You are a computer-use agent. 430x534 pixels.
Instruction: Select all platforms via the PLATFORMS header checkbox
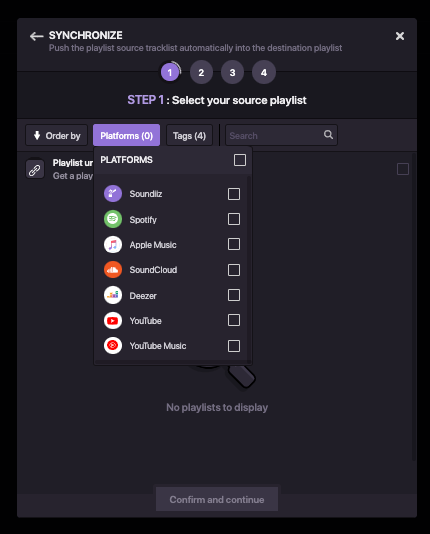click(x=240, y=160)
